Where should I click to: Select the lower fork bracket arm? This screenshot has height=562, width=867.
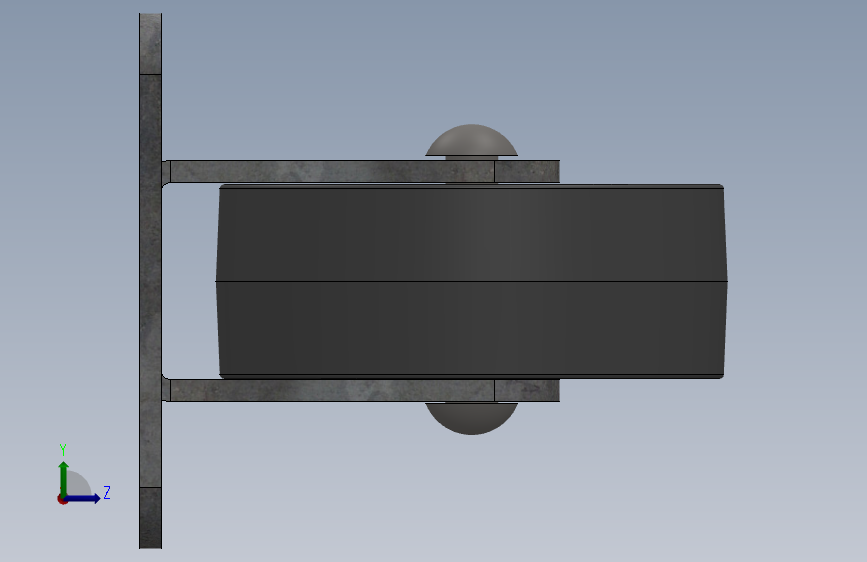click(x=361, y=391)
